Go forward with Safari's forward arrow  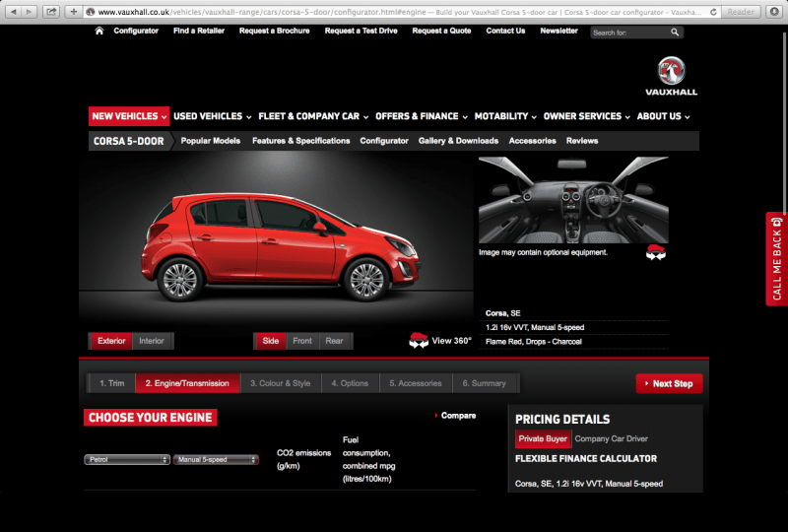pyautogui.click(x=29, y=11)
